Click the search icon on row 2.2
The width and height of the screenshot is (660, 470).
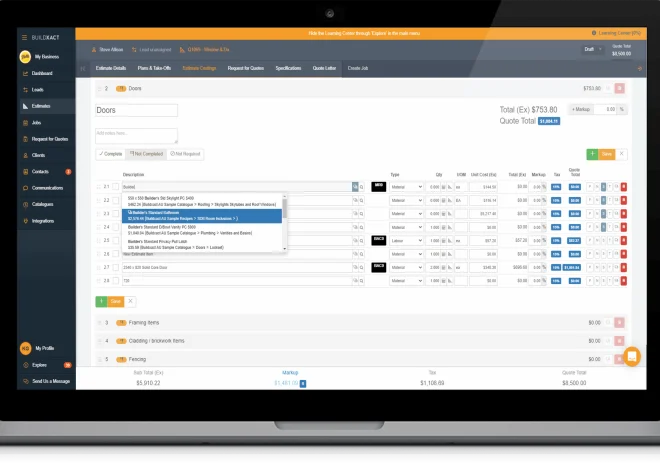(x=362, y=200)
